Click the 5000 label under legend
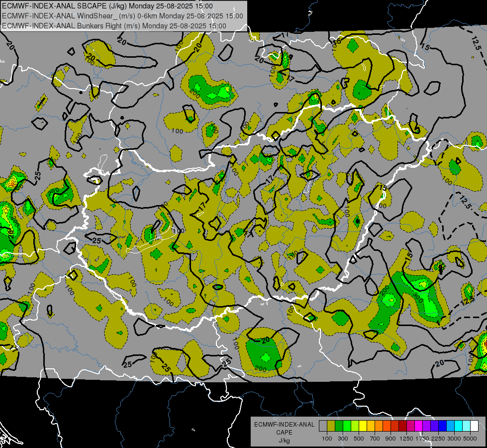 470,439
